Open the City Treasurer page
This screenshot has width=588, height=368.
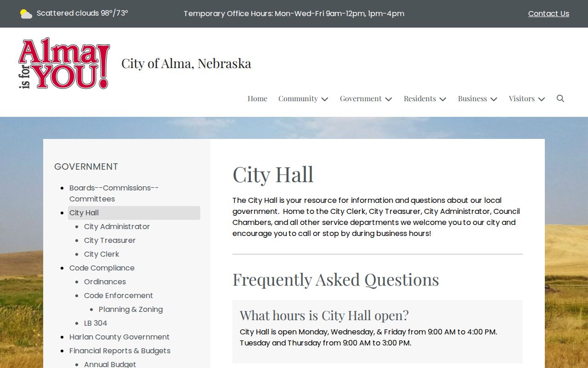pos(110,240)
